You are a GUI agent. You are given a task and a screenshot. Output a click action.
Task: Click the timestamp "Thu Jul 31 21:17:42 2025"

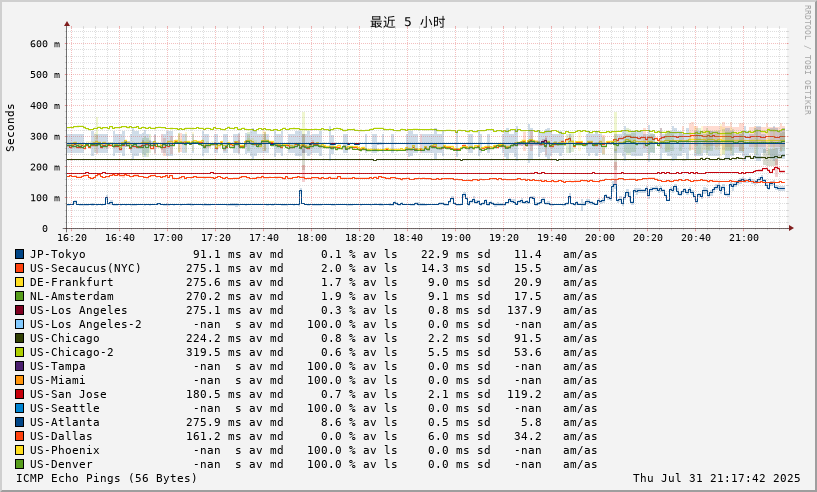pyautogui.click(x=716, y=478)
